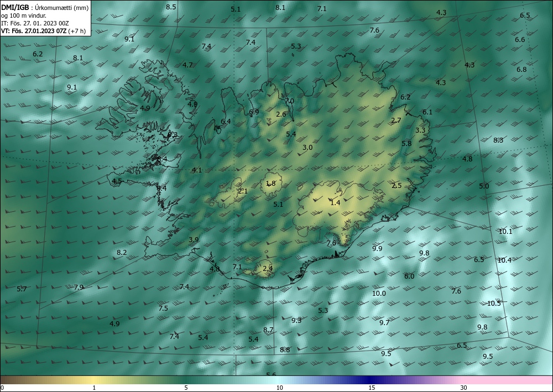The width and height of the screenshot is (553, 392).
Task: Click the color scale tick label 0
Action: click(2, 388)
